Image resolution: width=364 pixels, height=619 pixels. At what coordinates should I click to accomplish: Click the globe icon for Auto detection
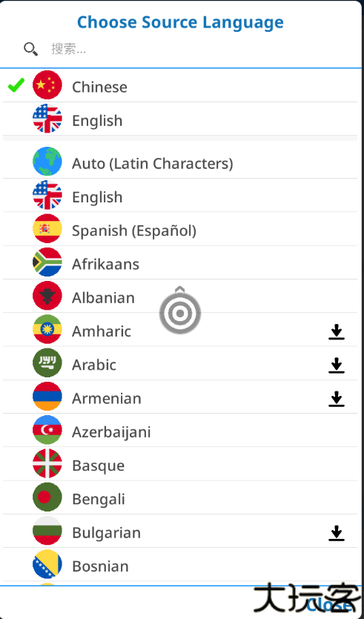[x=47, y=162]
